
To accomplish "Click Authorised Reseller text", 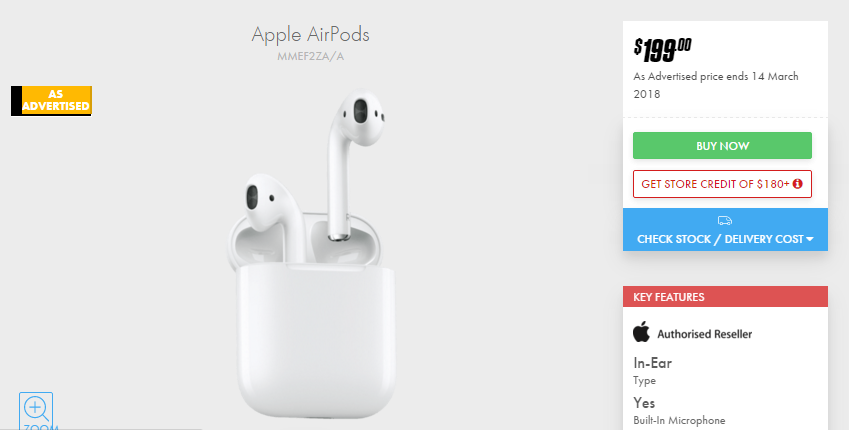I will click(x=704, y=334).
